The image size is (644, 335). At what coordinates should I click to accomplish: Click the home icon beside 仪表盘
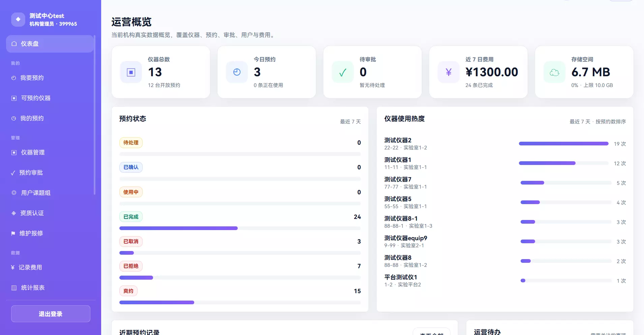(x=14, y=44)
